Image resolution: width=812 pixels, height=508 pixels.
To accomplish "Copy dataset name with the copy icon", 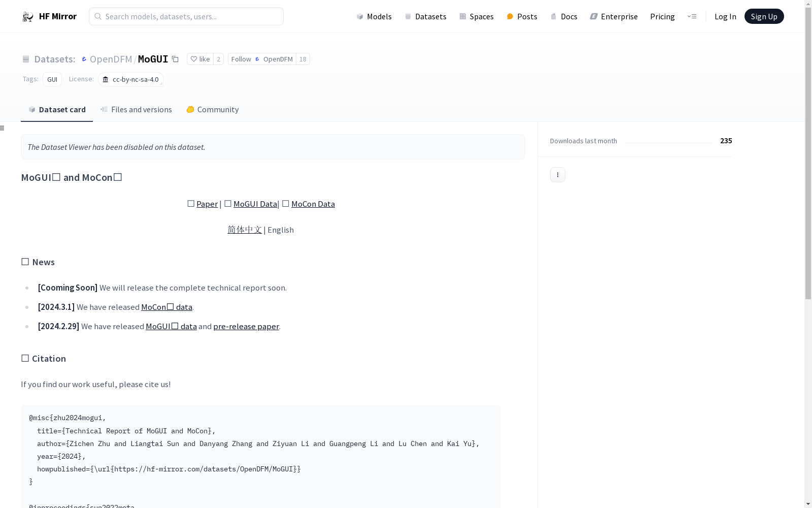I will 175,59.
